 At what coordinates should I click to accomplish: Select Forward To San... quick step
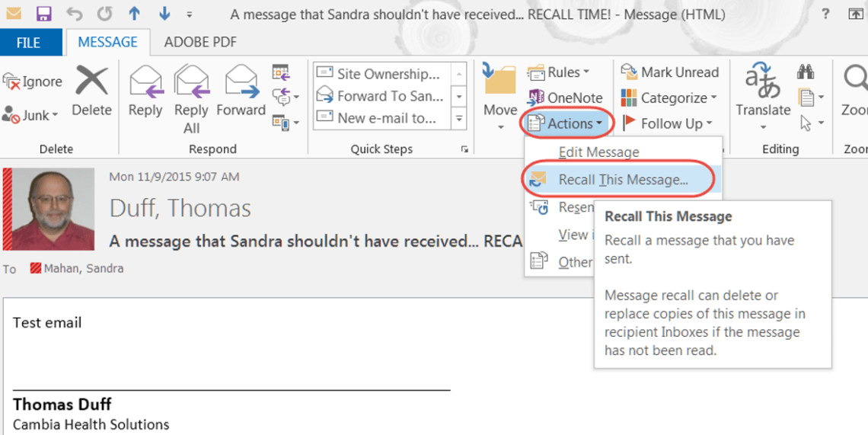pos(382,97)
